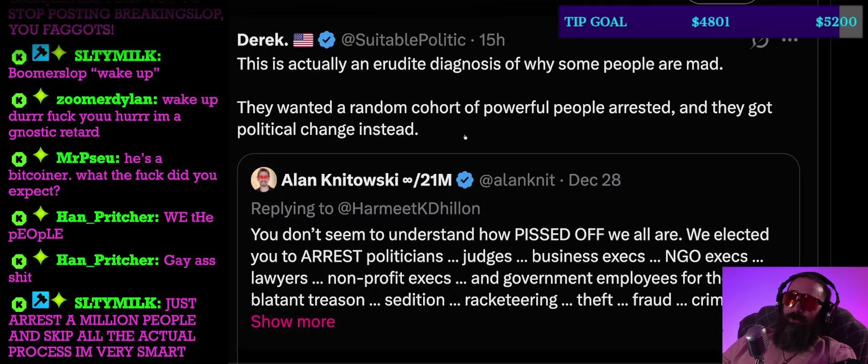Screen dimensions: 868x364
Task: Open the three-dots more menu on Derek's post
Action: 789,40
